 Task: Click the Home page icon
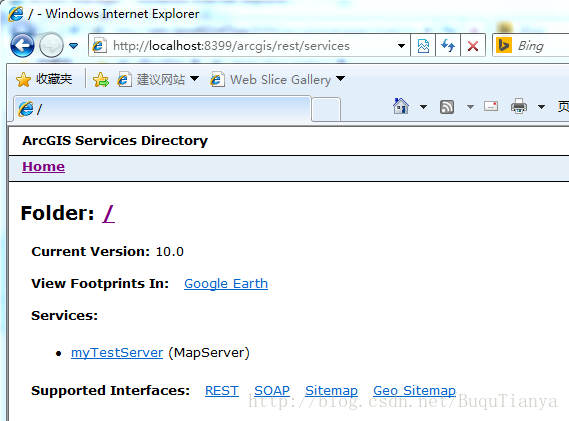[x=401, y=106]
